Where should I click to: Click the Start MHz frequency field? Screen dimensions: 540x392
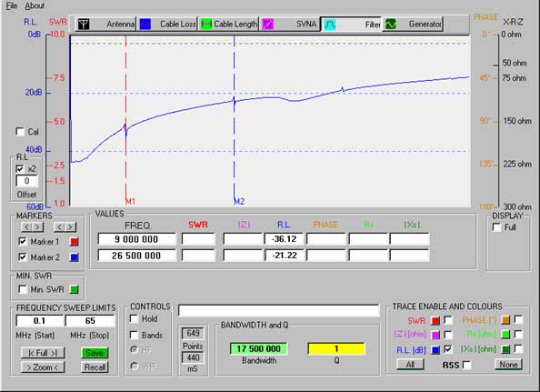(40, 321)
